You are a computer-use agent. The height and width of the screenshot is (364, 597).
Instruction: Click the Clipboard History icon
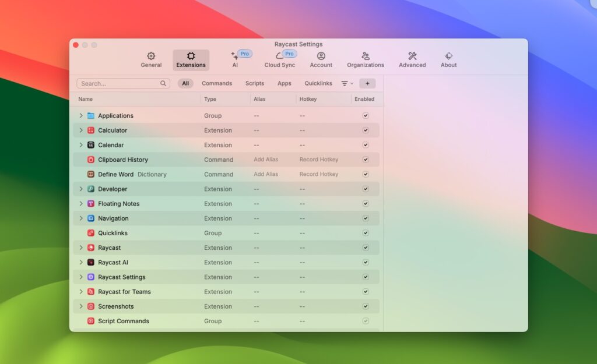90,159
